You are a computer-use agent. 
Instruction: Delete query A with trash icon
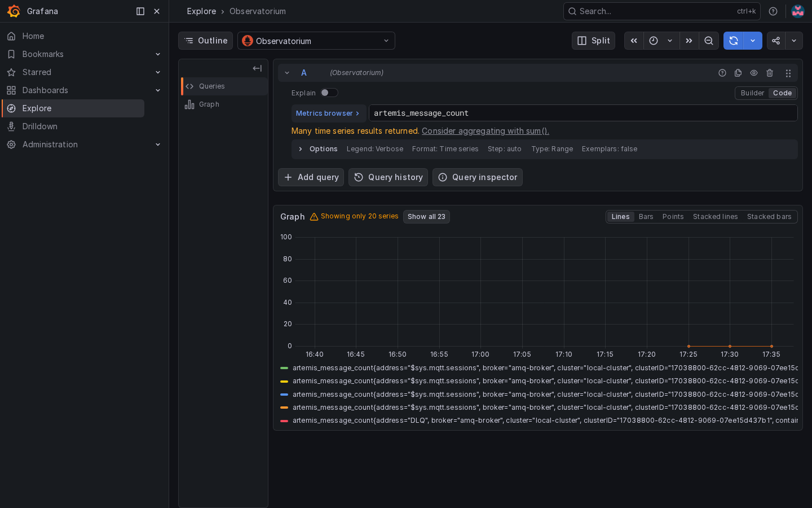[770, 73]
